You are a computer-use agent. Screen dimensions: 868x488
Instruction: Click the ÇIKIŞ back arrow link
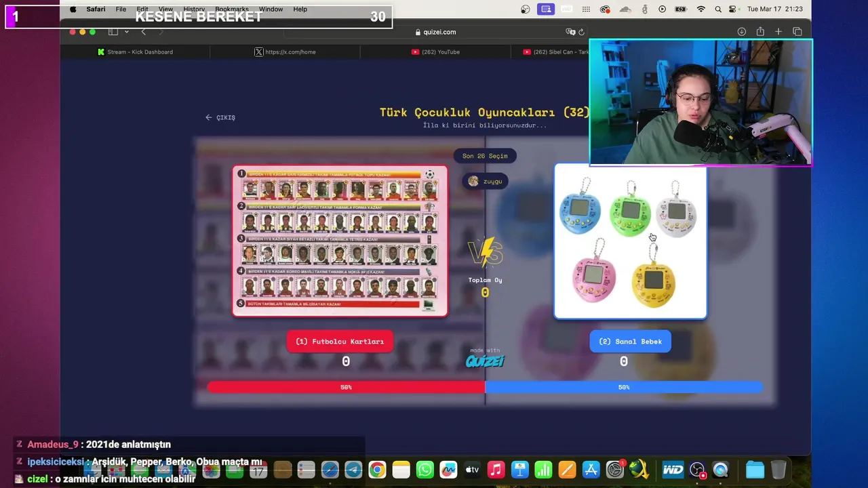tap(220, 117)
